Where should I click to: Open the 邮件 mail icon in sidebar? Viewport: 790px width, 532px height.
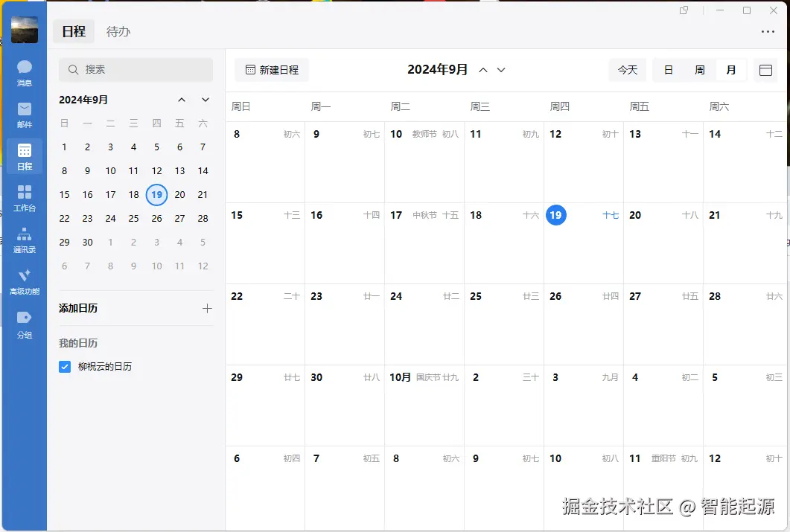[25, 114]
